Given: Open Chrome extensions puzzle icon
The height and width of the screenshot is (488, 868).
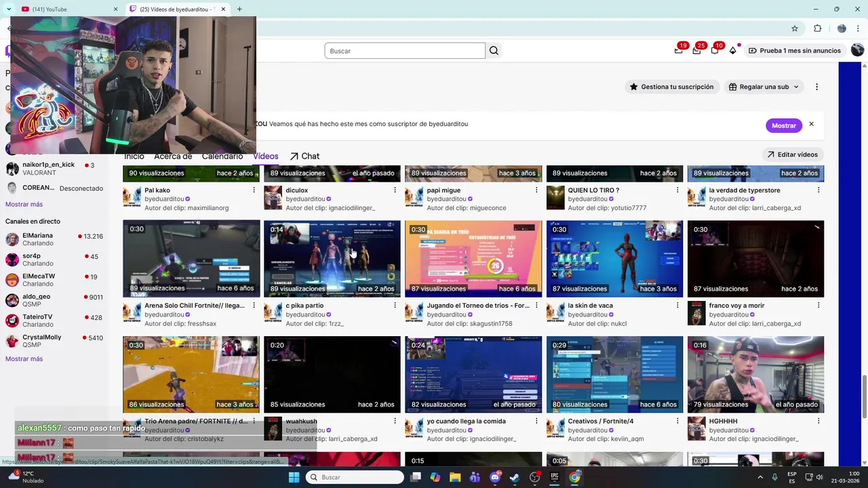Looking at the screenshot, I should (817, 28).
